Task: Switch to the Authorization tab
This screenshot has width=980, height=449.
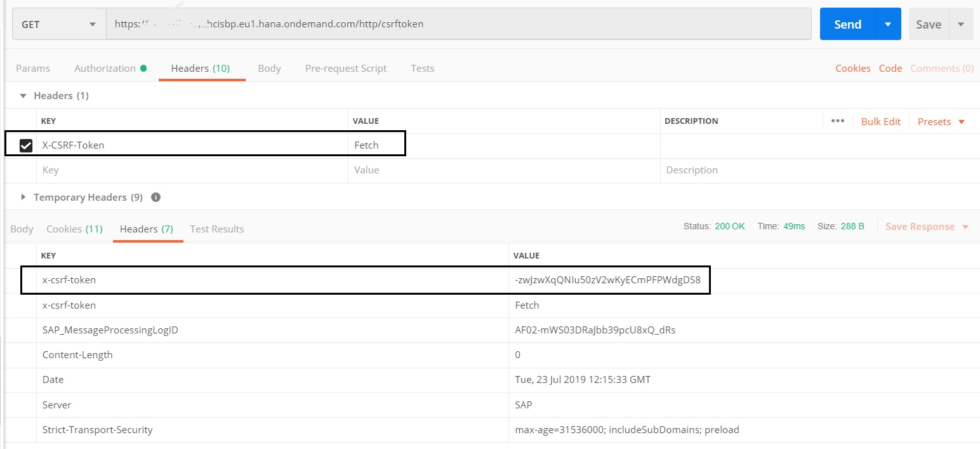Action: tap(105, 68)
